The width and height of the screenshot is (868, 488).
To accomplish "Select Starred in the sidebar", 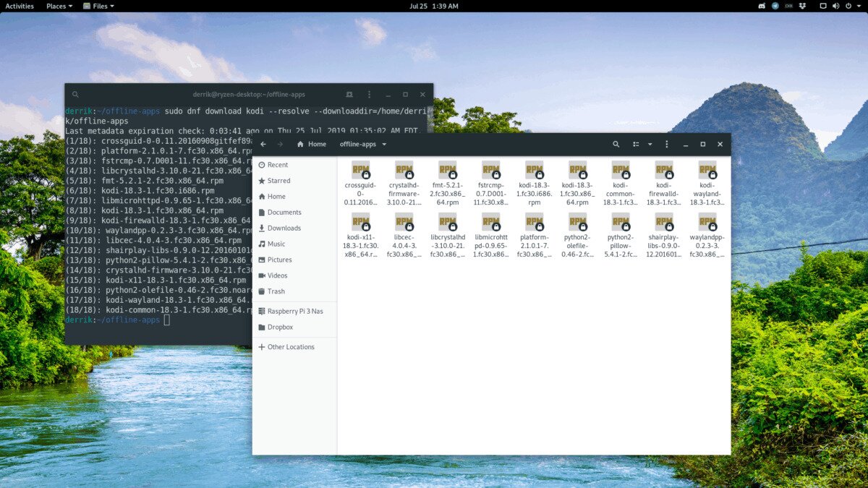I will pos(278,181).
